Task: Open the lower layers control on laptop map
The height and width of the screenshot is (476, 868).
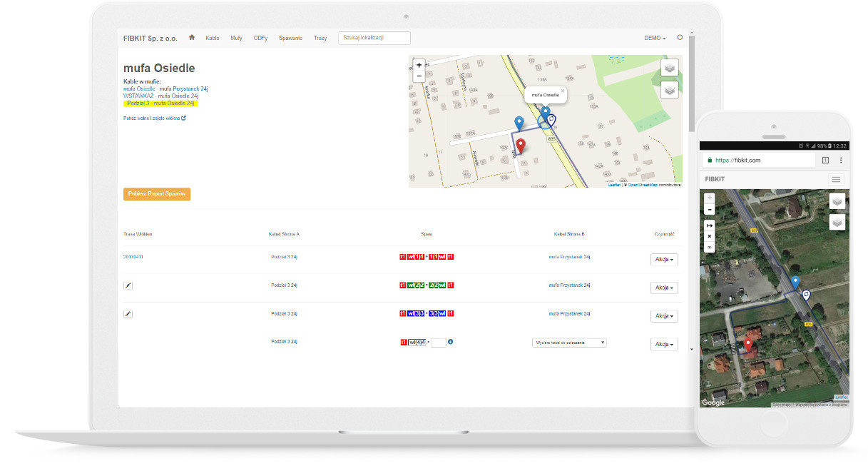Action: 670,90
